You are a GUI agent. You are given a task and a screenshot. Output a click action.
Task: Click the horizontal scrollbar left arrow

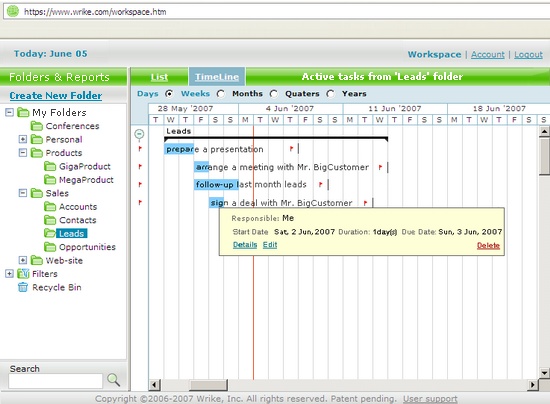(x=154, y=385)
